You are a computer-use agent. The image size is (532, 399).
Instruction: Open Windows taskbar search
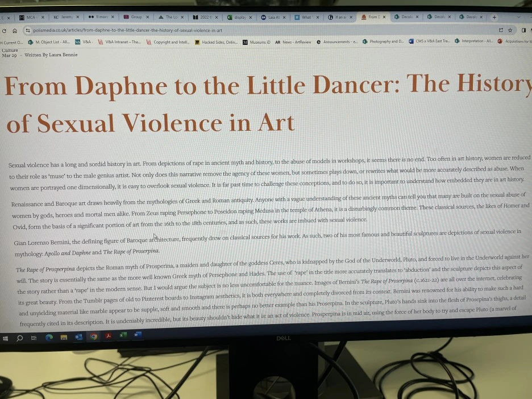[x=20, y=338]
